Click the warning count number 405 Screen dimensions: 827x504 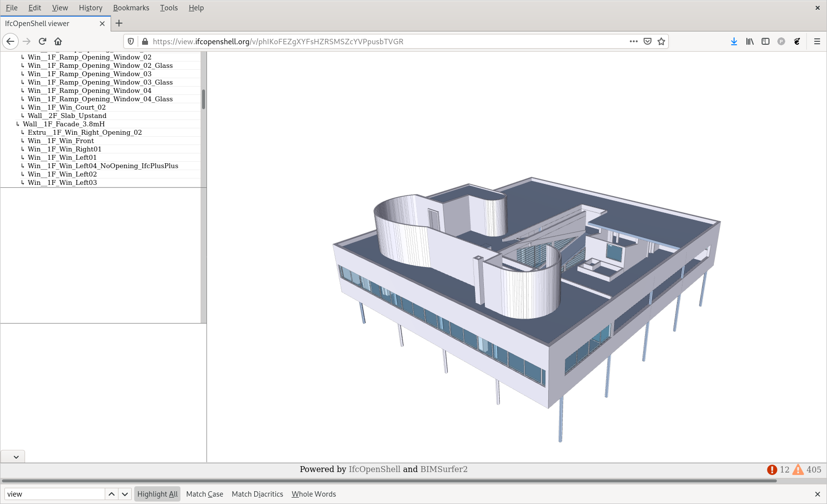click(x=814, y=470)
